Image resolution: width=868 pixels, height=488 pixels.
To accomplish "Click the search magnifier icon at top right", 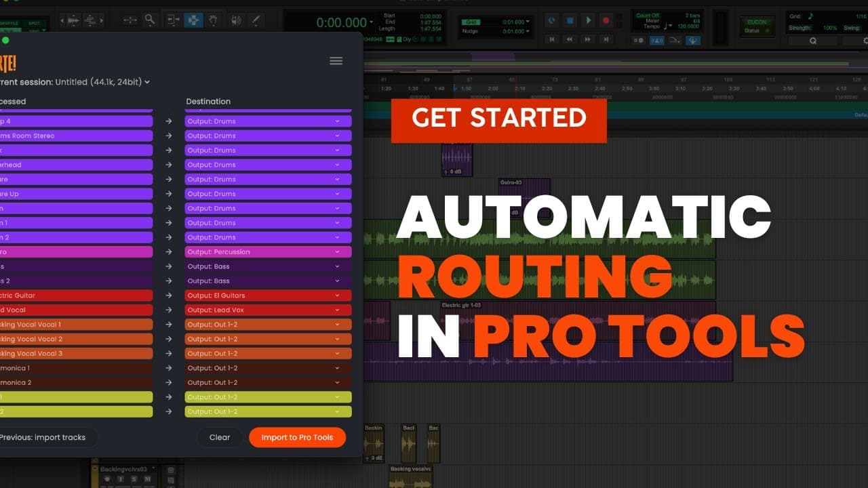I will (813, 41).
